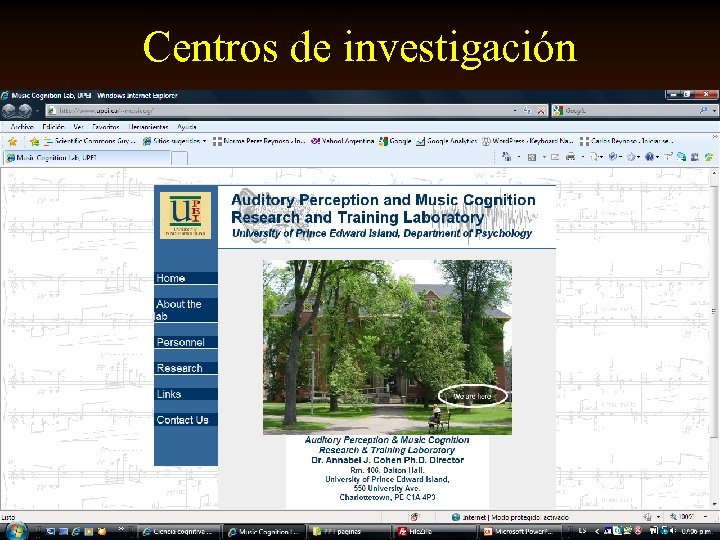The height and width of the screenshot is (540, 720).
Task: Open the Links sidebar link
Action: [186, 394]
